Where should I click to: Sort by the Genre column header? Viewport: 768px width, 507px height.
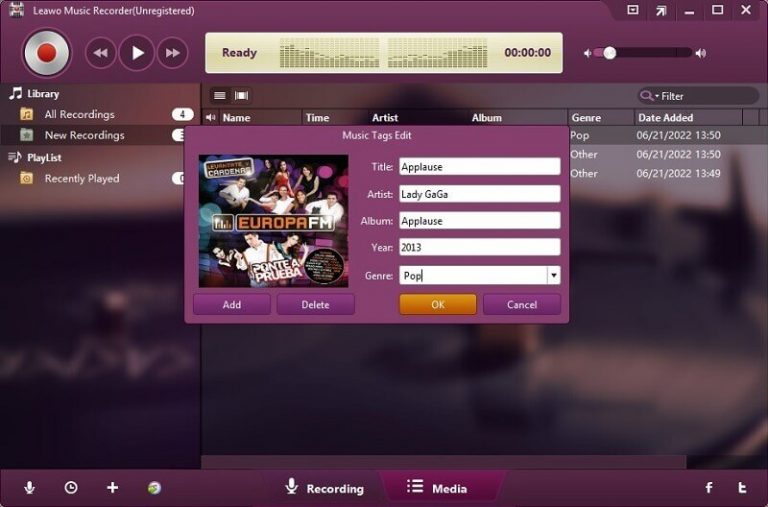pos(601,118)
